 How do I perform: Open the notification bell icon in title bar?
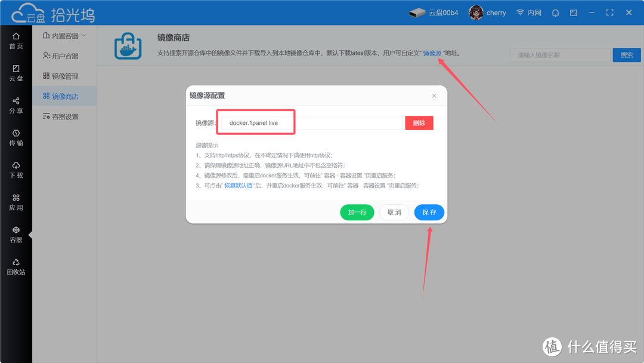(555, 13)
